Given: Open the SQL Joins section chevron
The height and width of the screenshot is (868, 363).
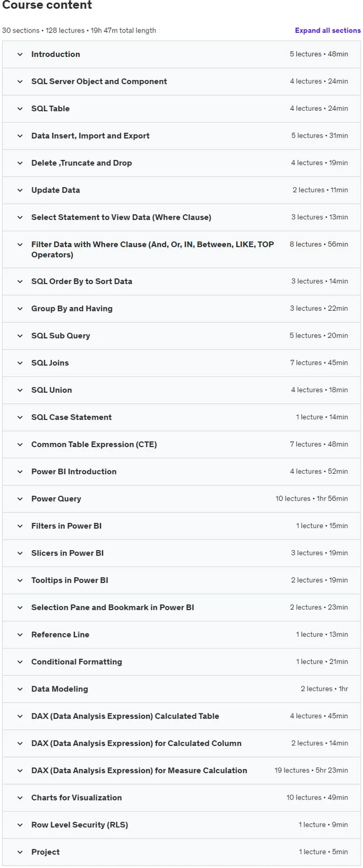Looking at the screenshot, I should coord(20,363).
